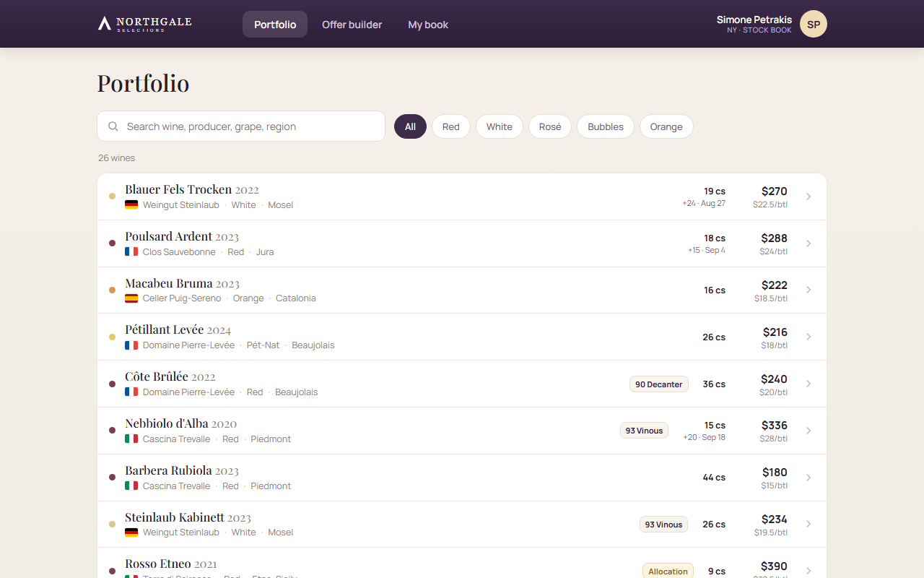
Task: Filter wines by All
Action: tap(410, 126)
